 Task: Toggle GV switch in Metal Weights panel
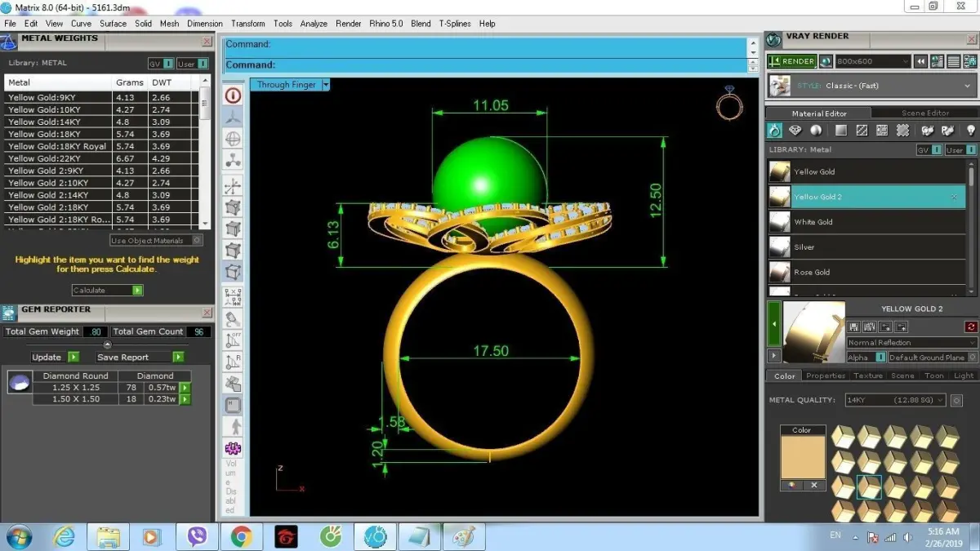[161, 64]
